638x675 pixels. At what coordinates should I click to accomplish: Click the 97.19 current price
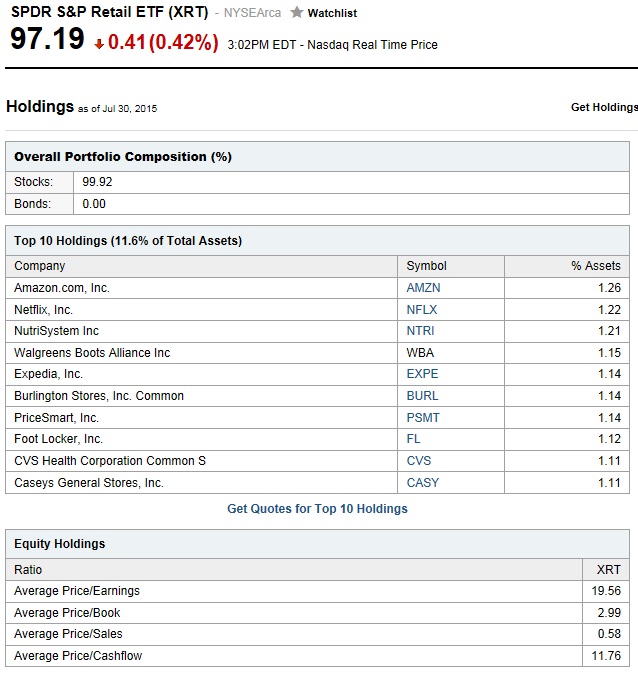pos(47,39)
